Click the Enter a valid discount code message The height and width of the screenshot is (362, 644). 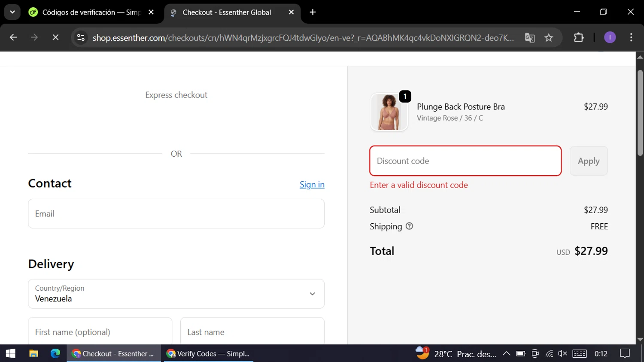click(x=419, y=185)
